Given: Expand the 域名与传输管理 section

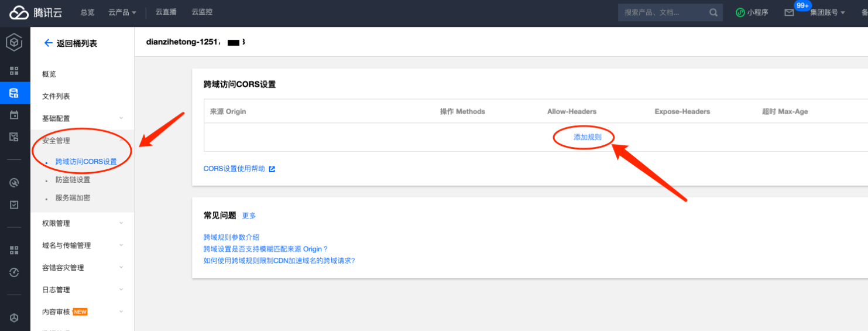Looking at the screenshot, I should [82, 245].
